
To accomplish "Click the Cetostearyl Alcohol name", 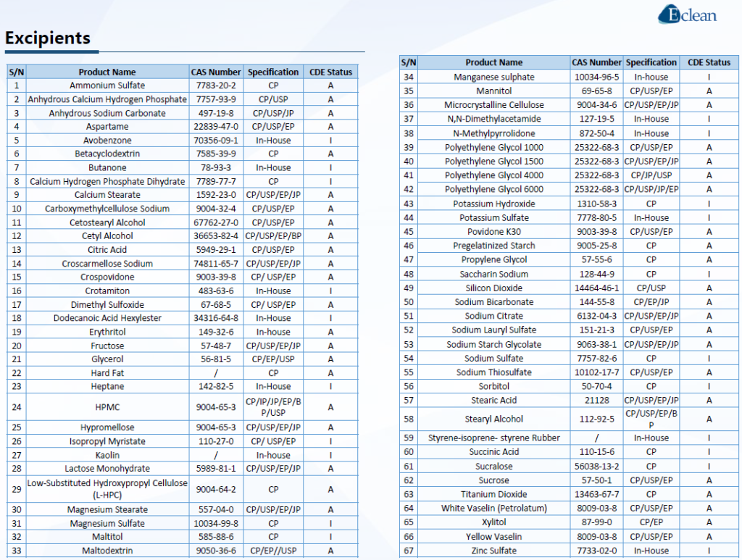I will point(107,222).
